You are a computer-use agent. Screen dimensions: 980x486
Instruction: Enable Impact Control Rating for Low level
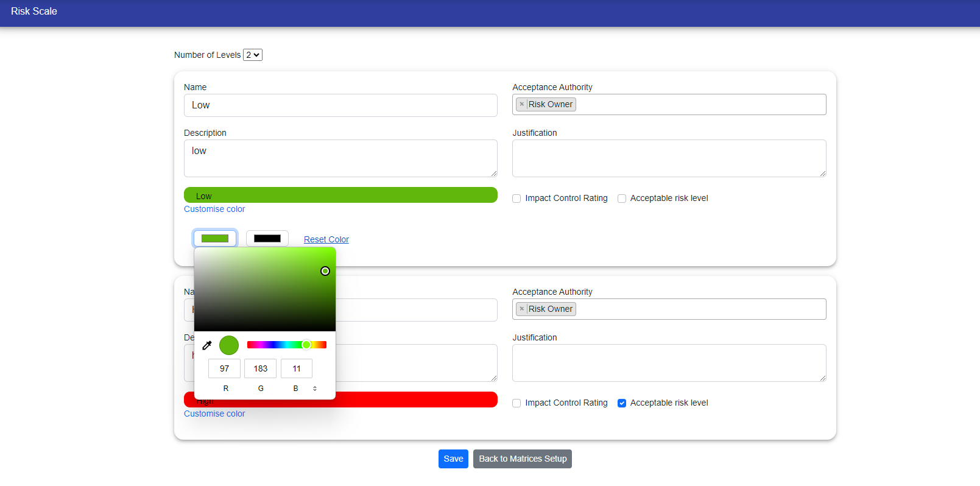[516, 199]
